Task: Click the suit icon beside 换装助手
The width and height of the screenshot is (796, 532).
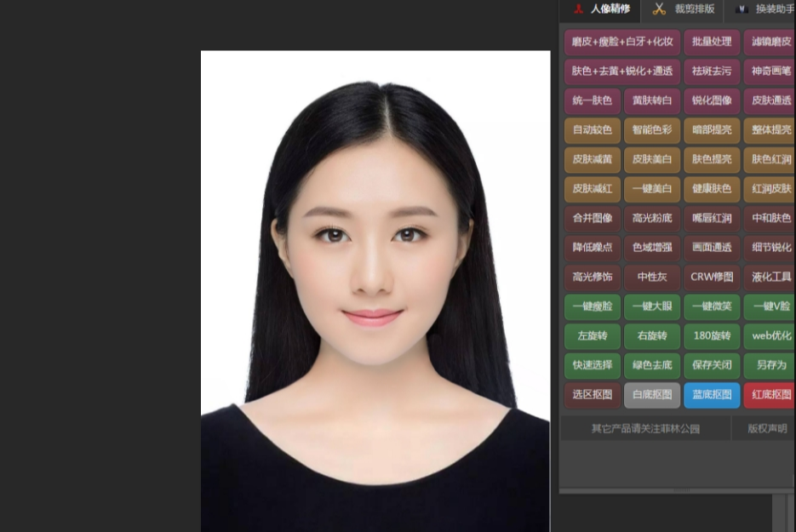Action: coord(742,9)
